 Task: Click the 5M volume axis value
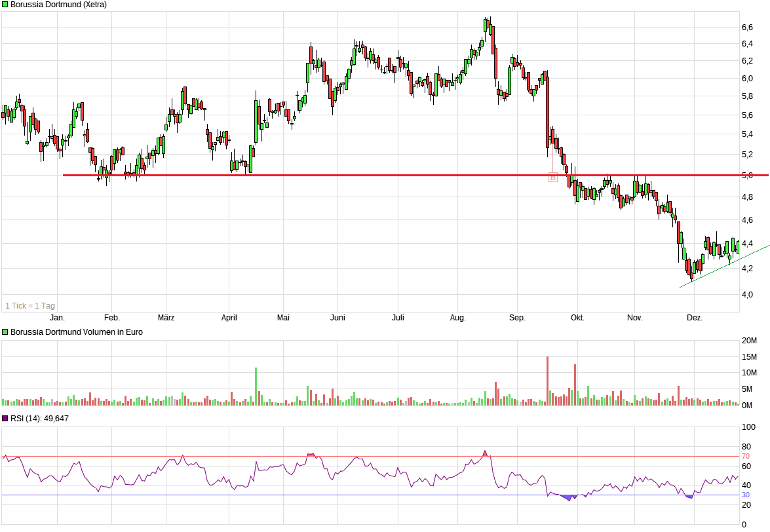tap(747, 389)
